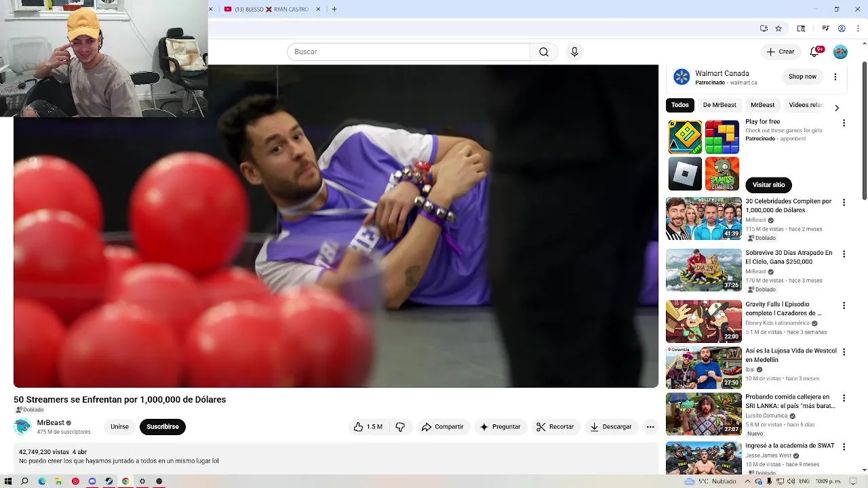Open options for Probando comida callejera video
868x488 pixels.
[844, 399]
